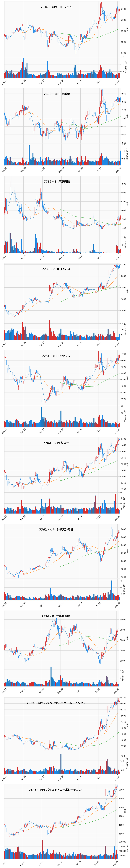Click the 960 price label on 7630 chart
Image resolution: width=130 pixels, height=868 pixels.
(124, 94)
